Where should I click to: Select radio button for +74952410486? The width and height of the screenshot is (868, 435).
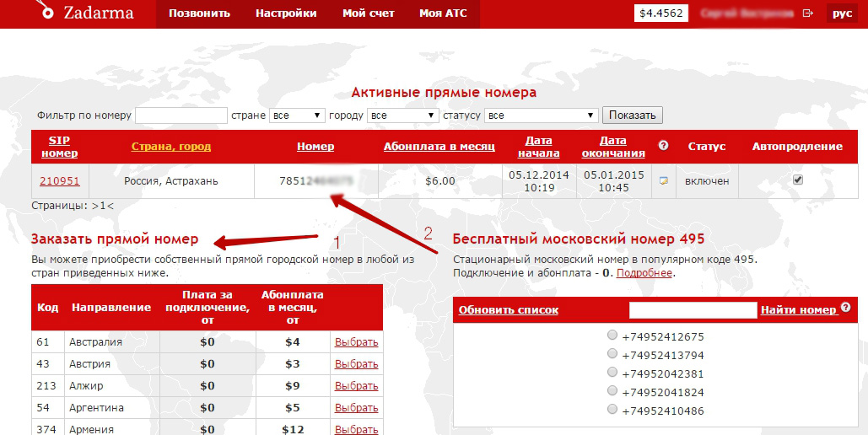coord(612,409)
